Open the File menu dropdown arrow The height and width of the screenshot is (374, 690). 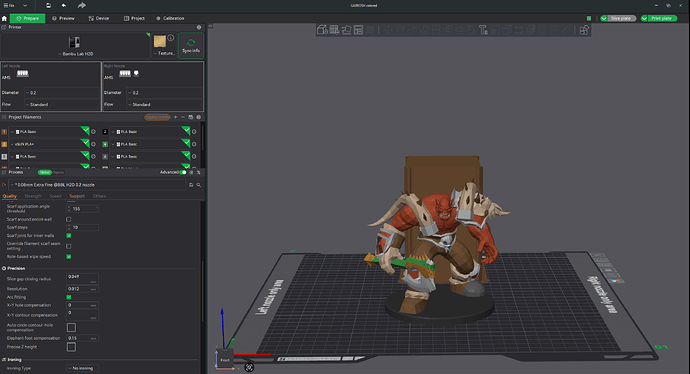point(25,6)
